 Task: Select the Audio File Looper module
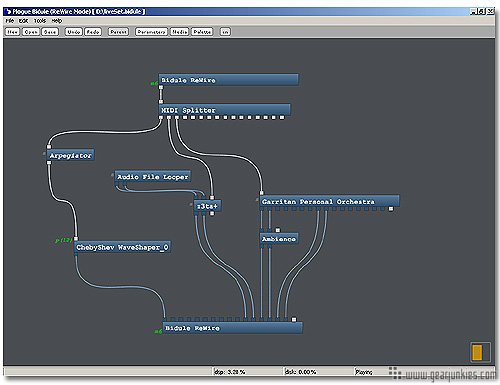point(153,177)
